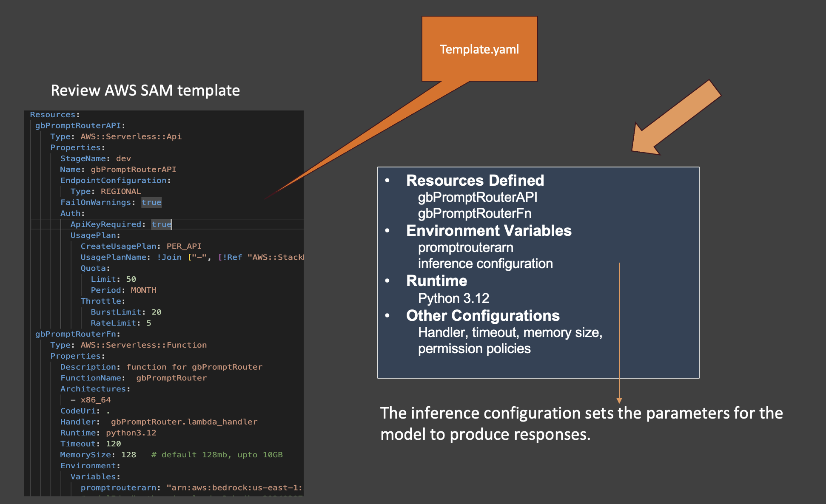826x504 pixels.
Task: Click 'Handler: gbPromptRouter.lambda_handler' line
Action: pos(159,422)
